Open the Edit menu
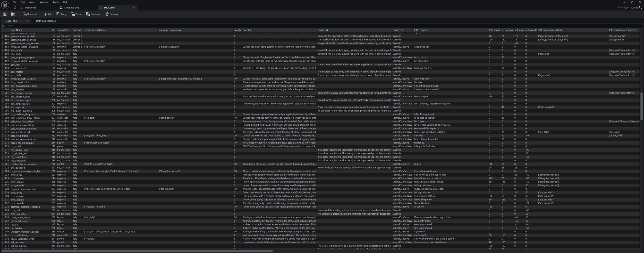644x253 pixels. pyautogui.click(x=23, y=2)
